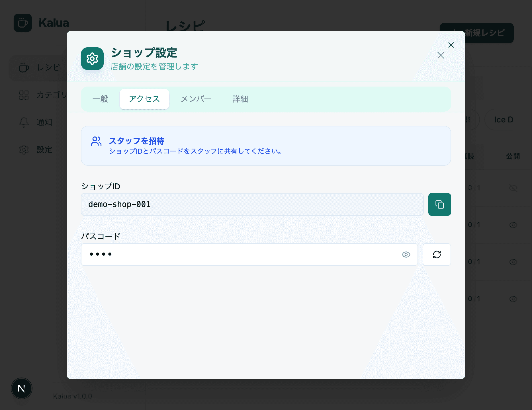Close the ショップ設定 dialog
The image size is (532, 410).
point(451,45)
